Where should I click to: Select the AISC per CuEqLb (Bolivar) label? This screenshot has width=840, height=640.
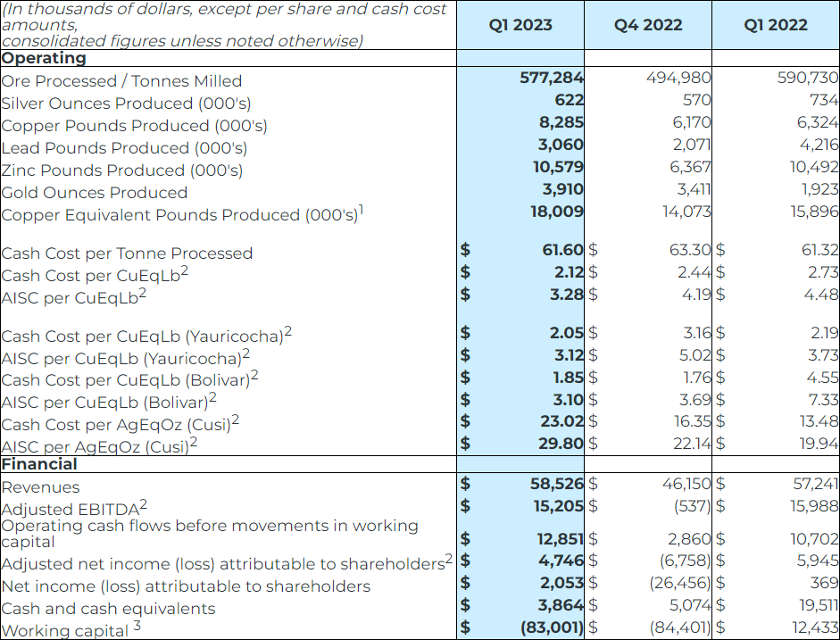tap(109, 402)
